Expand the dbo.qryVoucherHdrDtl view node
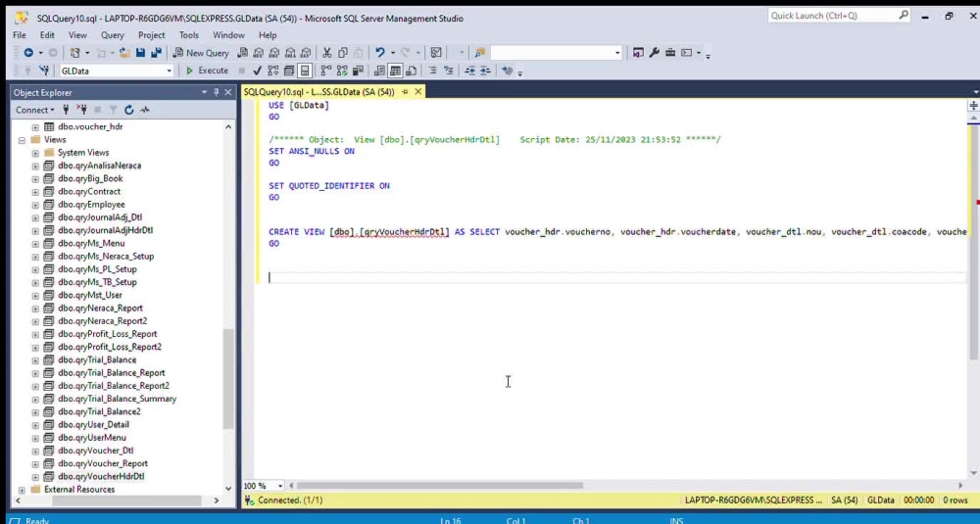This screenshot has height=524, width=980. tap(35, 477)
